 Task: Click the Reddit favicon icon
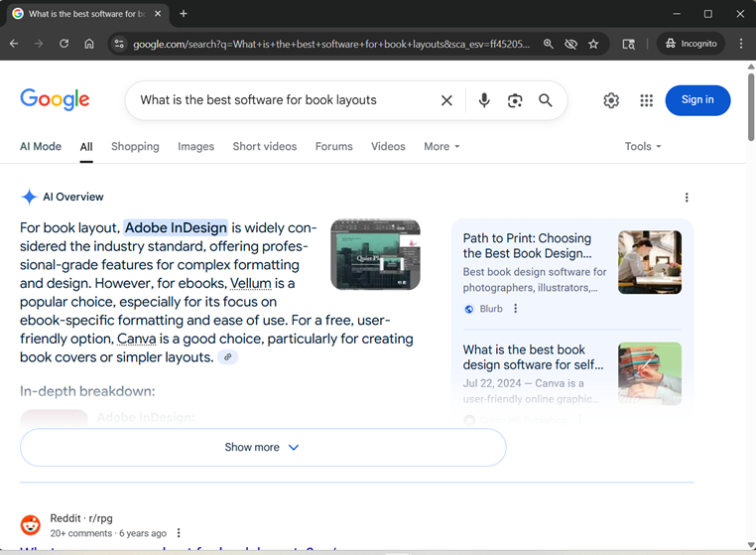tap(31, 525)
